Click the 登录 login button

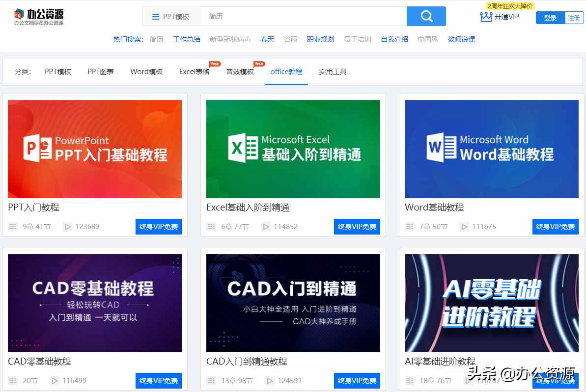point(550,17)
